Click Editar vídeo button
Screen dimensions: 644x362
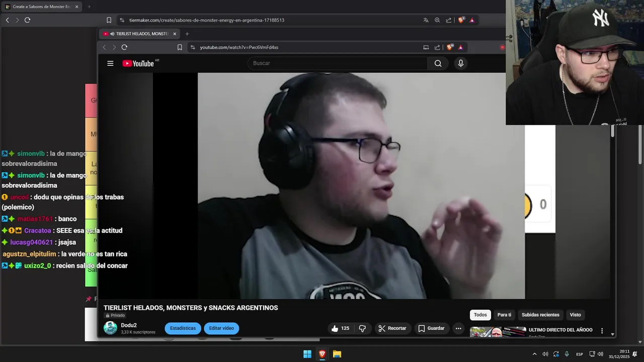coord(221,328)
